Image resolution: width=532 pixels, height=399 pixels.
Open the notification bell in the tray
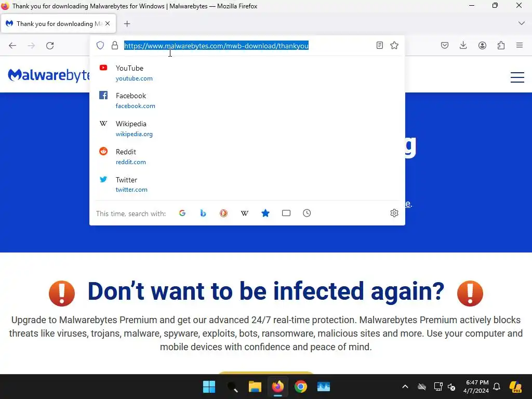pos(496,387)
